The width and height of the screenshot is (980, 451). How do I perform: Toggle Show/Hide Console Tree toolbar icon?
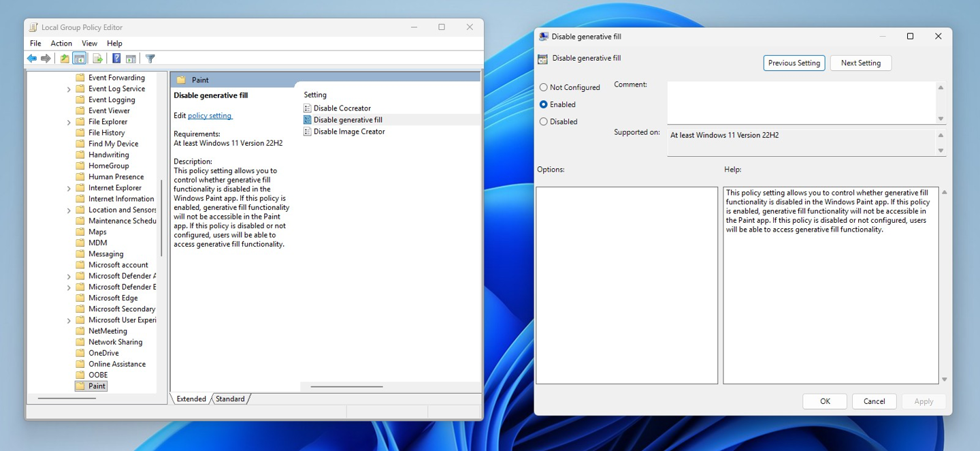pyautogui.click(x=80, y=59)
